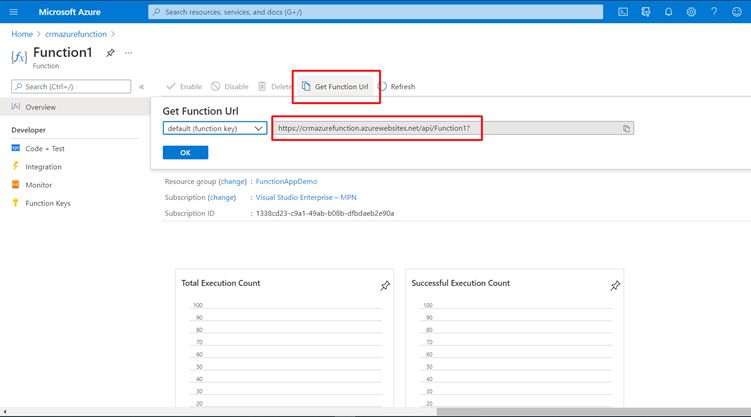This screenshot has width=751, height=417.
Task: Pin Successful Execution Count chart
Action: [615, 286]
